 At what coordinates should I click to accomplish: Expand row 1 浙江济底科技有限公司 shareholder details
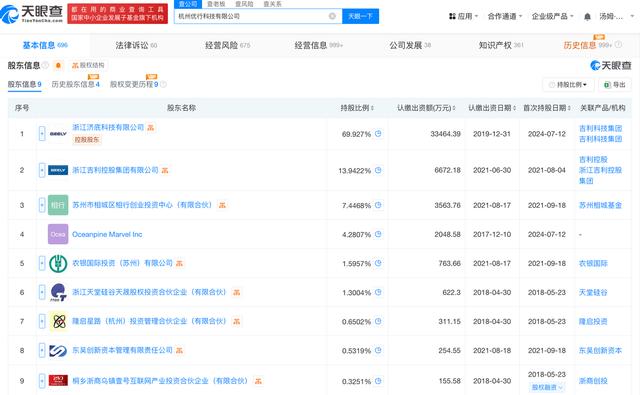click(42, 133)
